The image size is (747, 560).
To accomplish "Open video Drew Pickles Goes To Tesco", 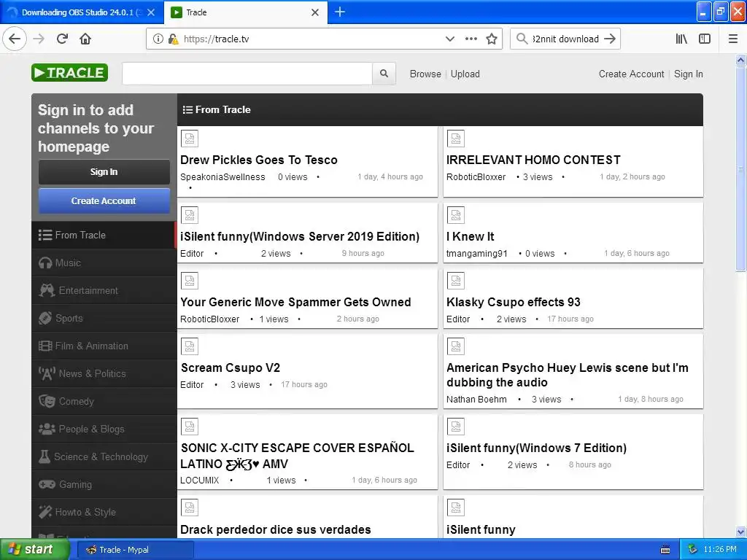I will pos(259,160).
